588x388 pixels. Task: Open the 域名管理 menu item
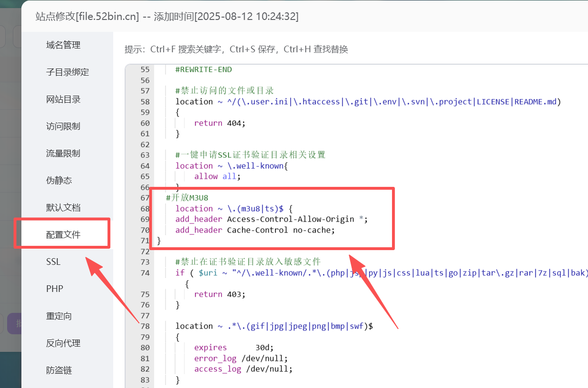point(63,45)
